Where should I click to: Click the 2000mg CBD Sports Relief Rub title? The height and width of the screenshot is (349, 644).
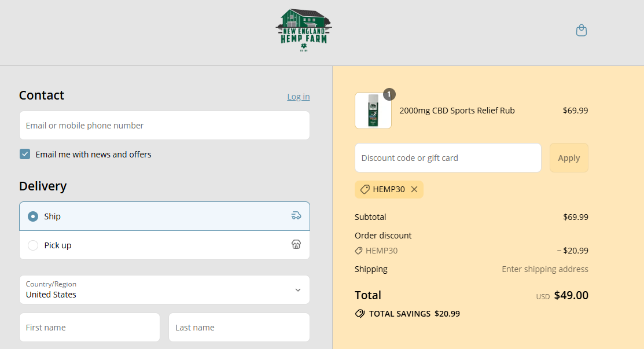pos(457,111)
